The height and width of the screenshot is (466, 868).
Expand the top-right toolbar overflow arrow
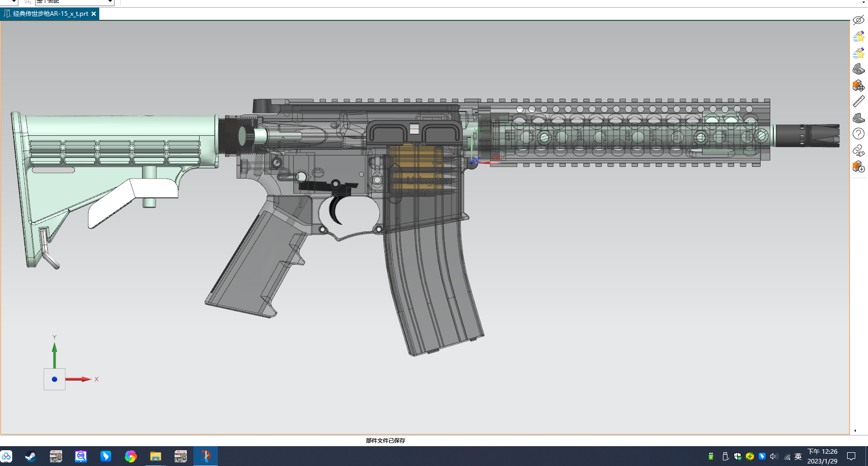pos(863,2)
